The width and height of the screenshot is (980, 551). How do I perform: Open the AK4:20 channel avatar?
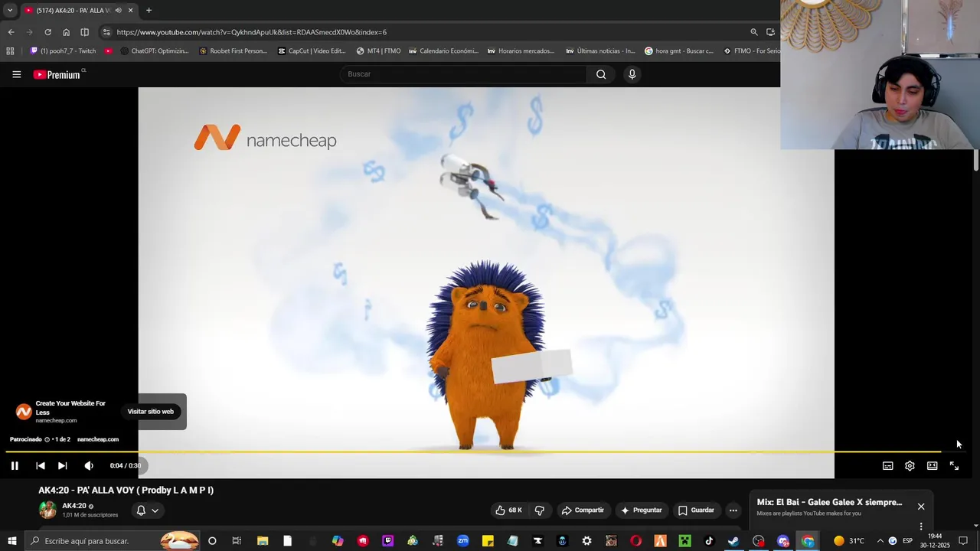(x=47, y=510)
